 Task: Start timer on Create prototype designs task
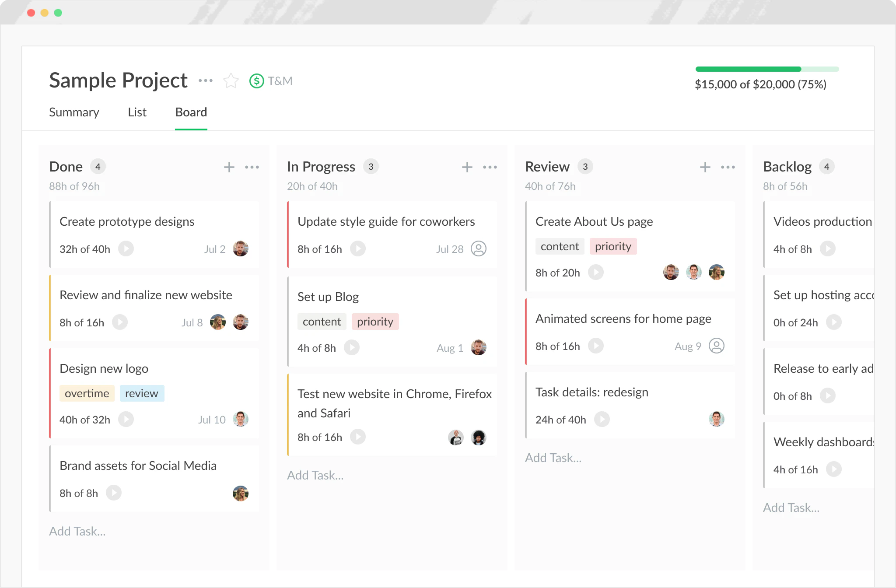point(126,248)
